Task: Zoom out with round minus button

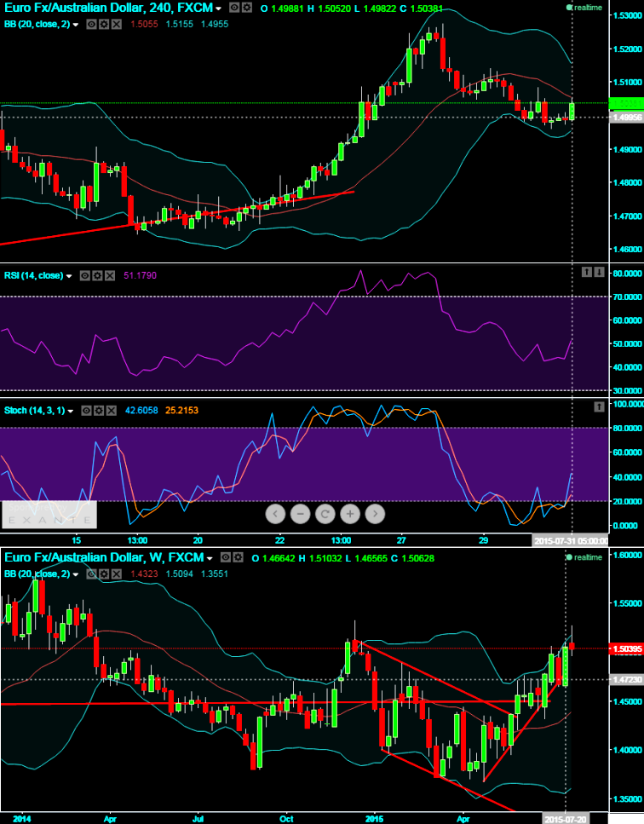Action: 300,514
